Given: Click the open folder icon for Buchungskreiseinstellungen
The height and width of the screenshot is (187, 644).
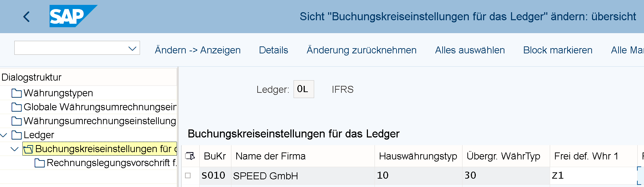Looking at the screenshot, I should pyautogui.click(x=28, y=149).
